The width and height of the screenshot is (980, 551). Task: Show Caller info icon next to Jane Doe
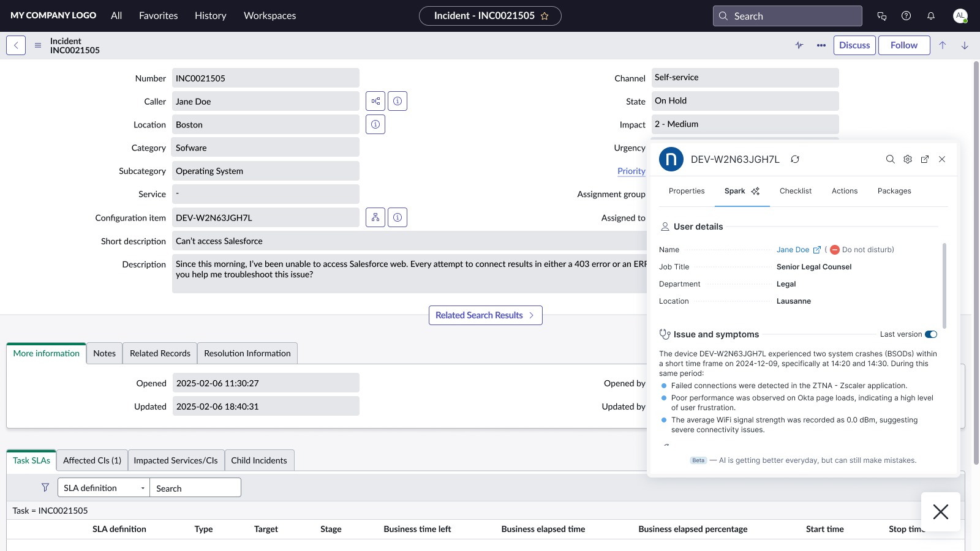pos(398,101)
